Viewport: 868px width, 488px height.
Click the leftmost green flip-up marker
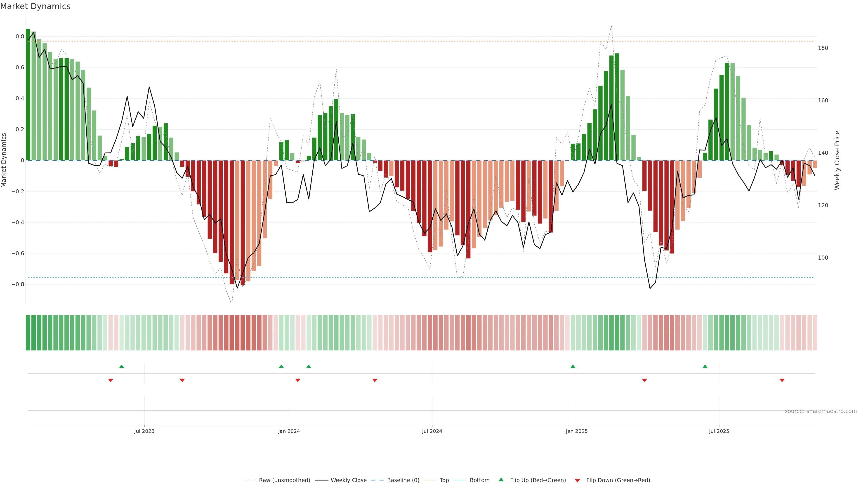click(x=122, y=366)
